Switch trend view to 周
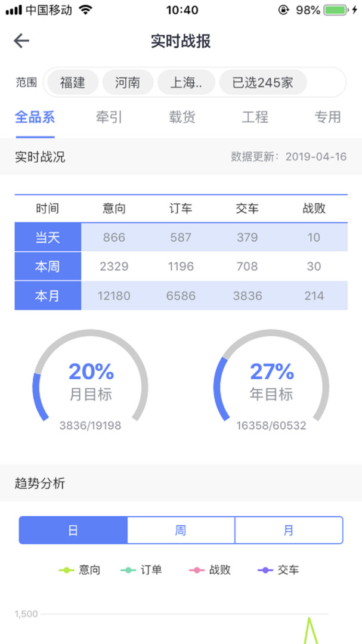 point(181,530)
